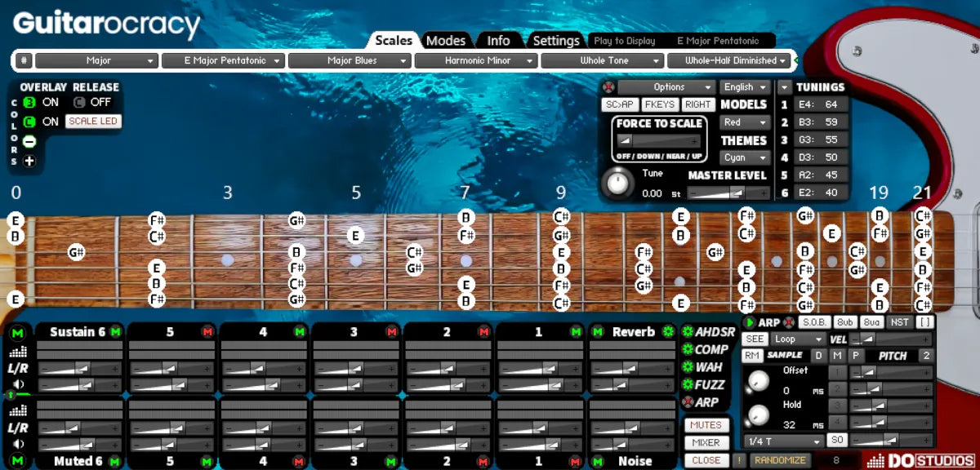Click the SC>AP button
The width and height of the screenshot is (980, 470).
tap(619, 104)
